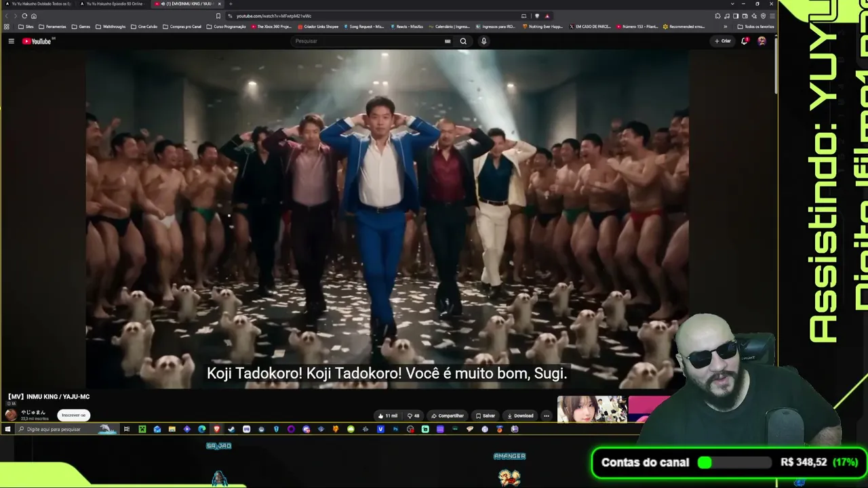The image size is (868, 488).
Task: Open the Games bookmark folder
Action: pyautogui.click(x=81, y=26)
